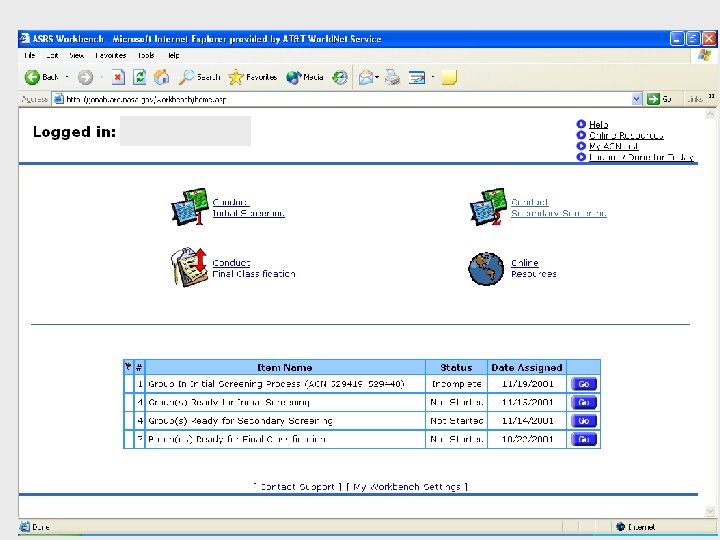Click the blue bullet beside Online Resources link
Screen dimensions: 720x540
(x=581, y=135)
